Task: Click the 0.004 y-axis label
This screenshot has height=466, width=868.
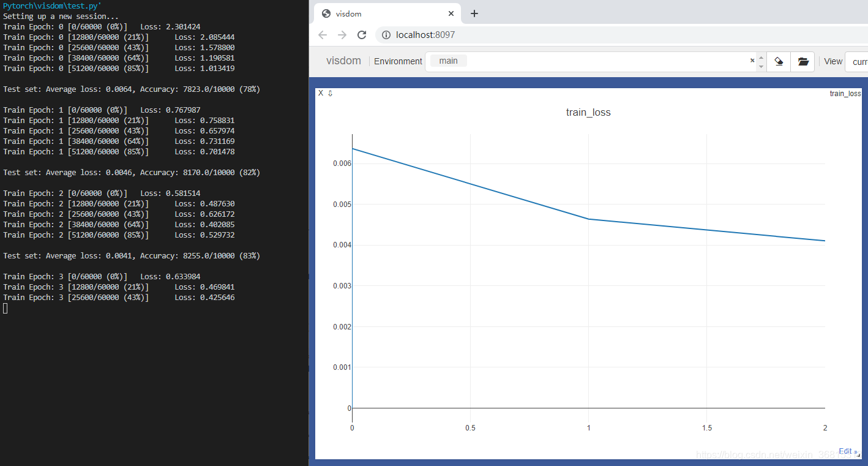Action: point(342,245)
